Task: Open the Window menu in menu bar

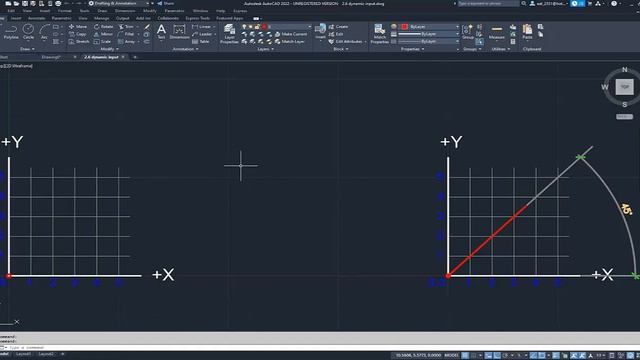Action: pos(200,11)
